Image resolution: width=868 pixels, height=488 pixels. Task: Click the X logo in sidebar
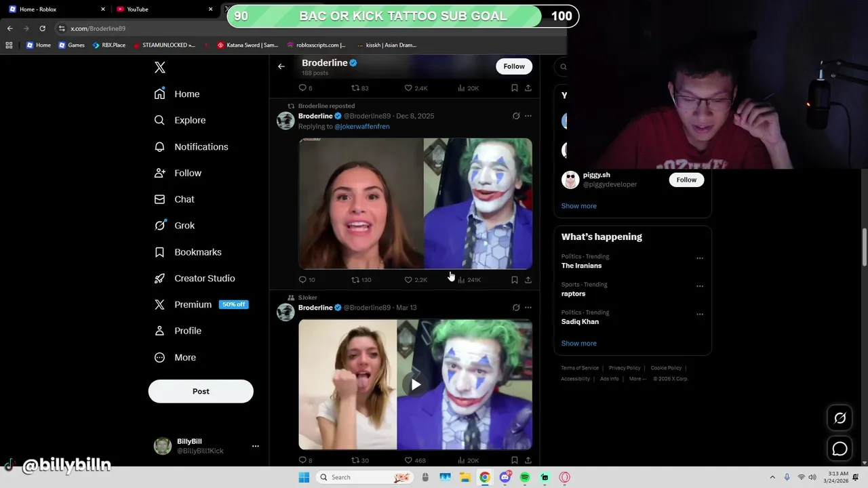click(160, 67)
